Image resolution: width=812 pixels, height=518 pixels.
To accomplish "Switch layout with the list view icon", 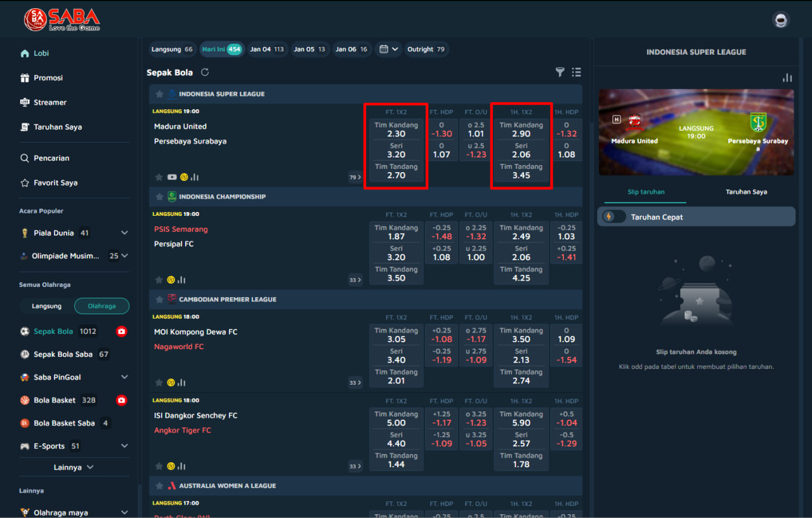I will coord(576,72).
